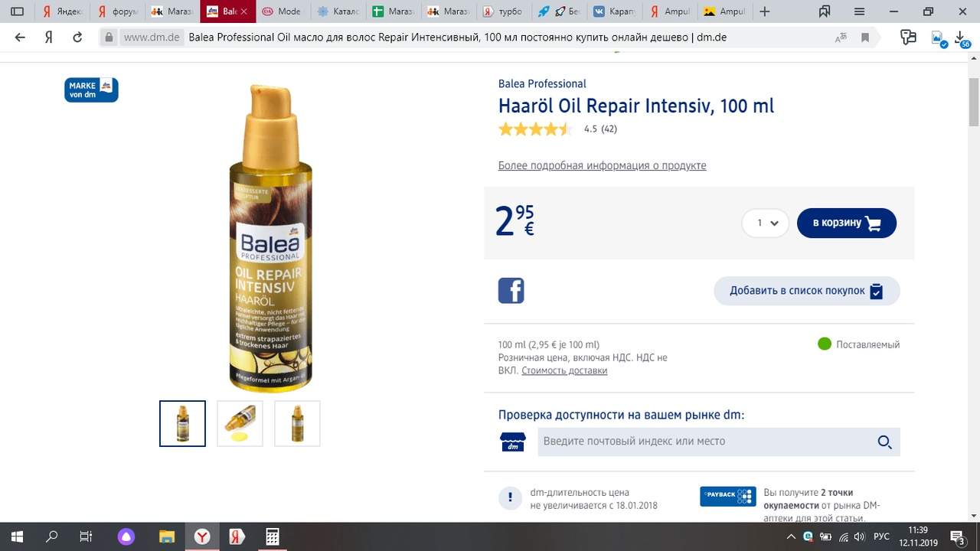Open Более подробная информация о продукте link
This screenshot has width=980, height=551.
(602, 165)
